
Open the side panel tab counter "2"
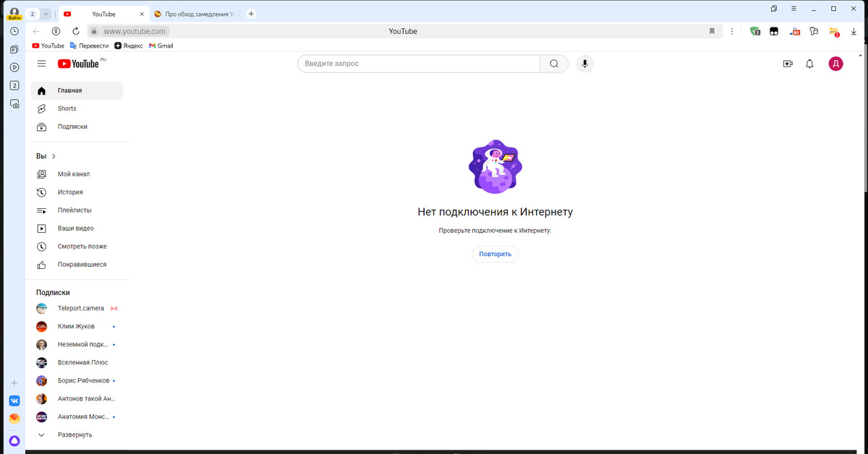[x=14, y=85]
